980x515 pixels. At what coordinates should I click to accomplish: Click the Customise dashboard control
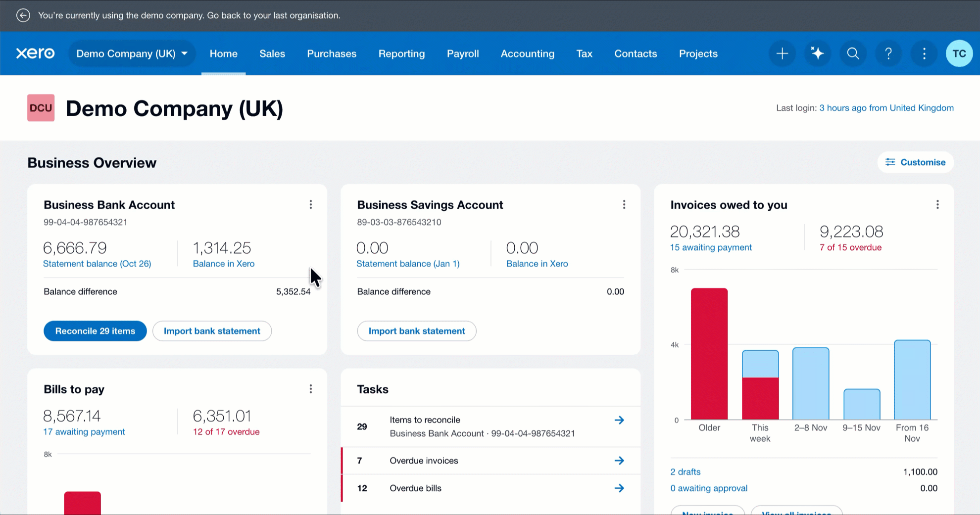pos(915,162)
